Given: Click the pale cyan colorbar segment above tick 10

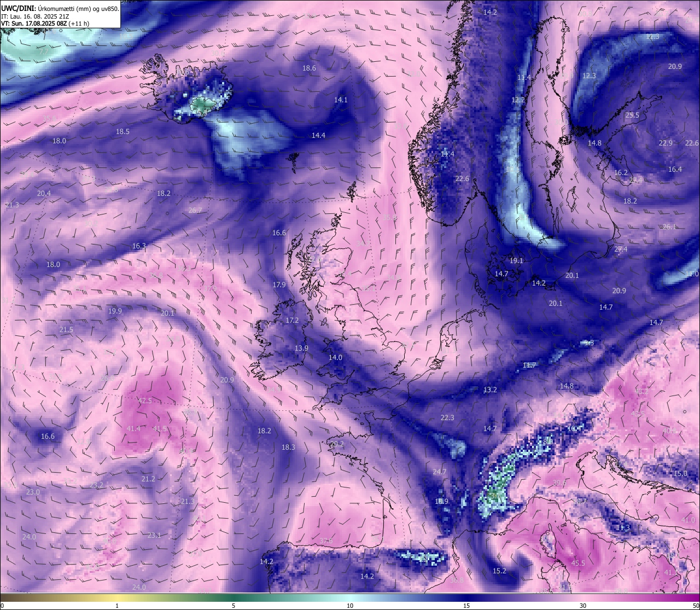Looking at the screenshot, I should click(350, 597).
